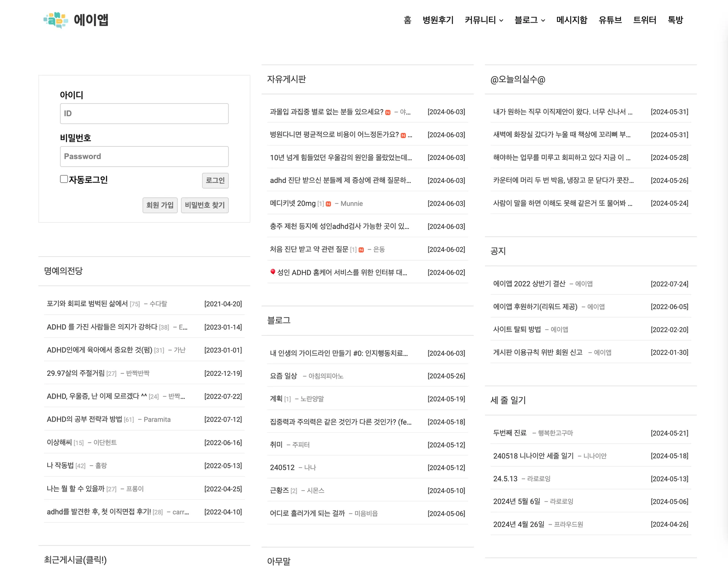Screen dimensions: 728x566
Task: Open the 병원후기 menu item
Action: pyautogui.click(x=438, y=20)
